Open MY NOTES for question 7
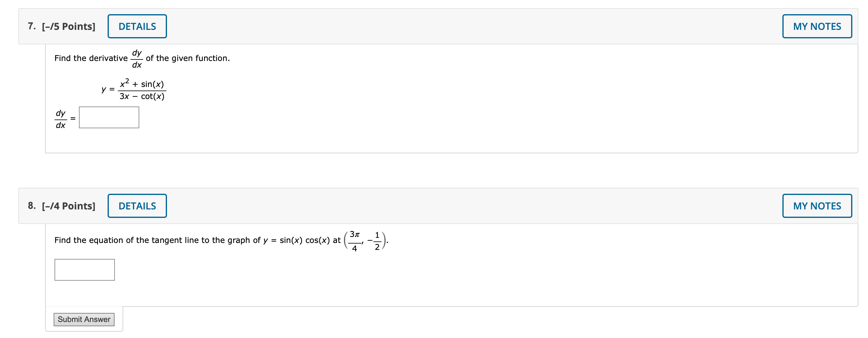 [817, 26]
